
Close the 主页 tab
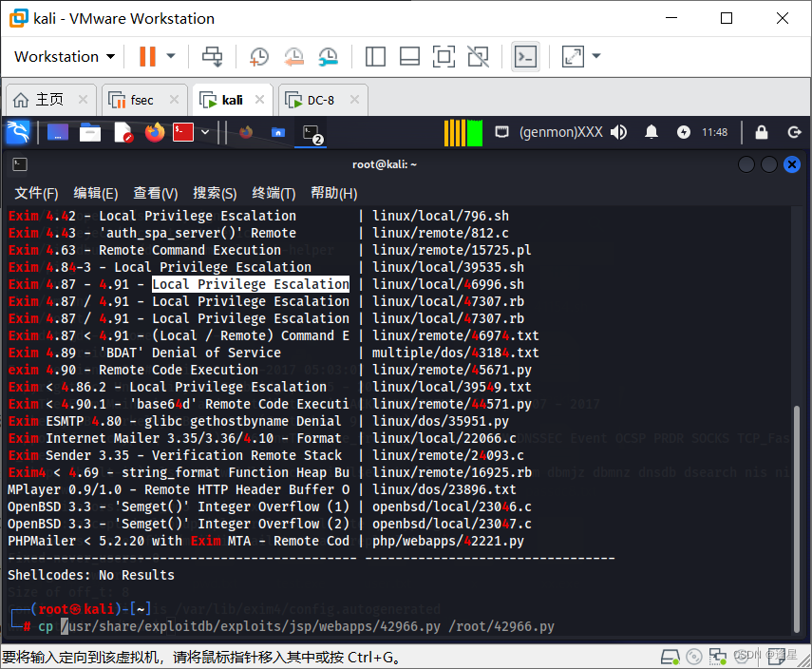[83, 99]
